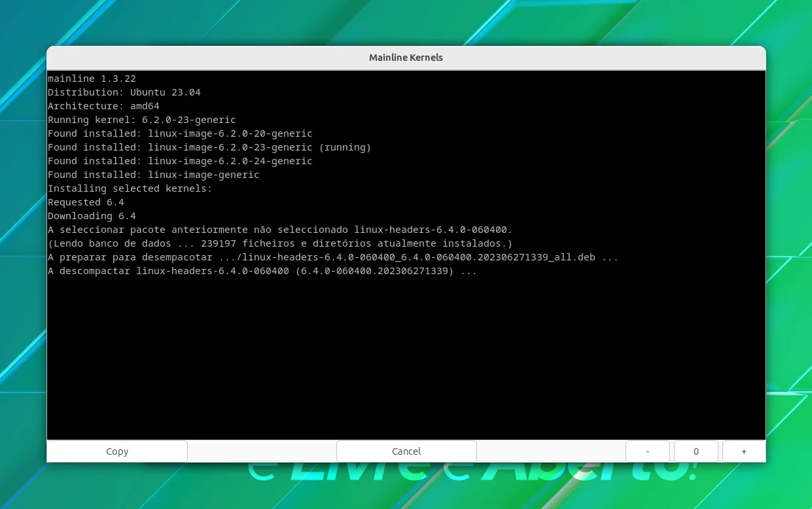The height and width of the screenshot is (509, 812).
Task: Click the 'Lendo banco de dados' line
Action: point(280,243)
